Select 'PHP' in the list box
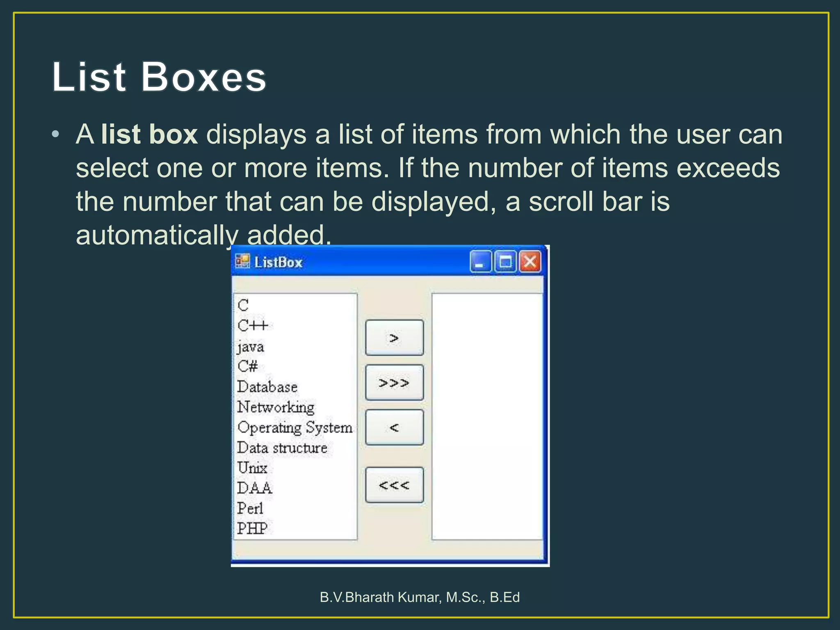 coord(252,528)
